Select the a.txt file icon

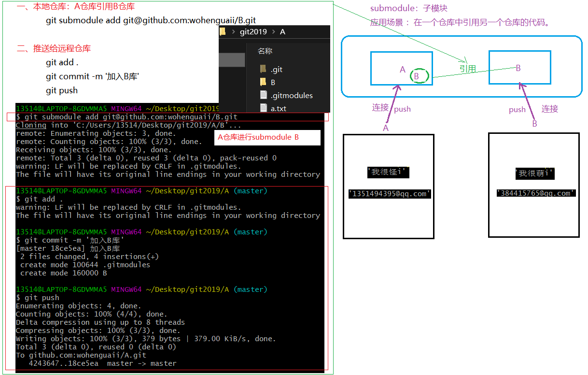click(263, 108)
